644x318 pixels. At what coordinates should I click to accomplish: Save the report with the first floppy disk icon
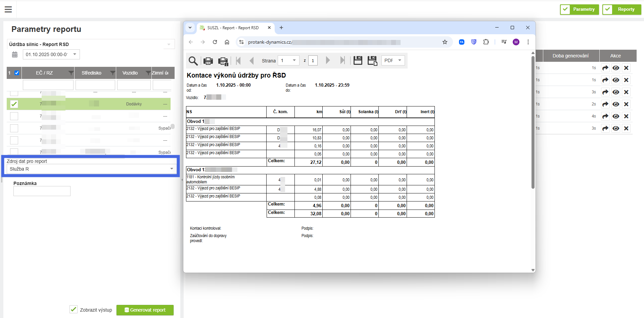coord(358,60)
